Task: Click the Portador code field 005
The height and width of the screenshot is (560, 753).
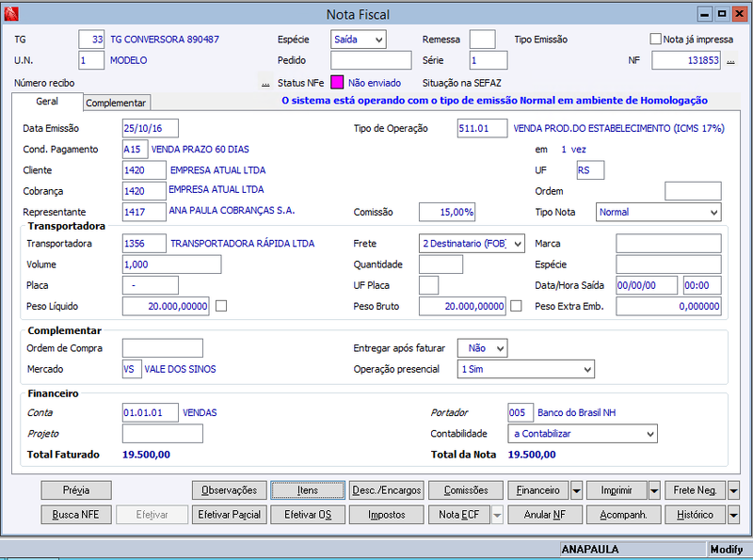Action: pyautogui.click(x=521, y=412)
